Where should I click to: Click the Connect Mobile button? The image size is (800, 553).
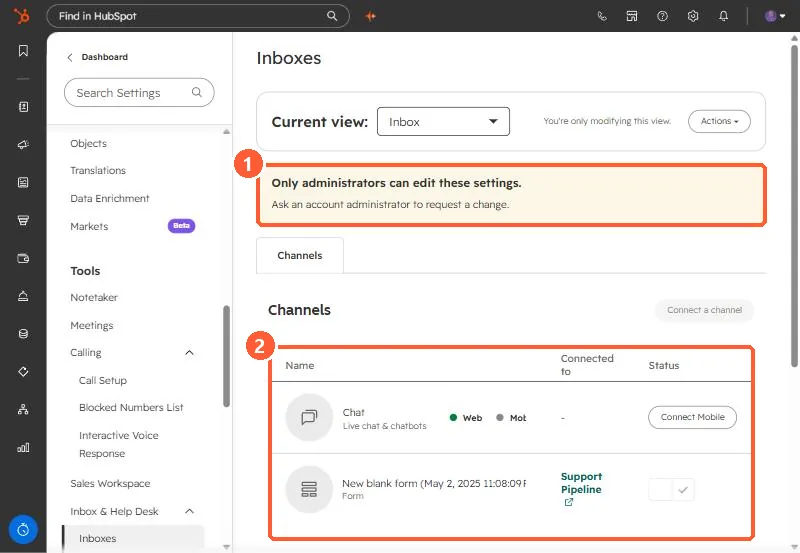pos(692,417)
